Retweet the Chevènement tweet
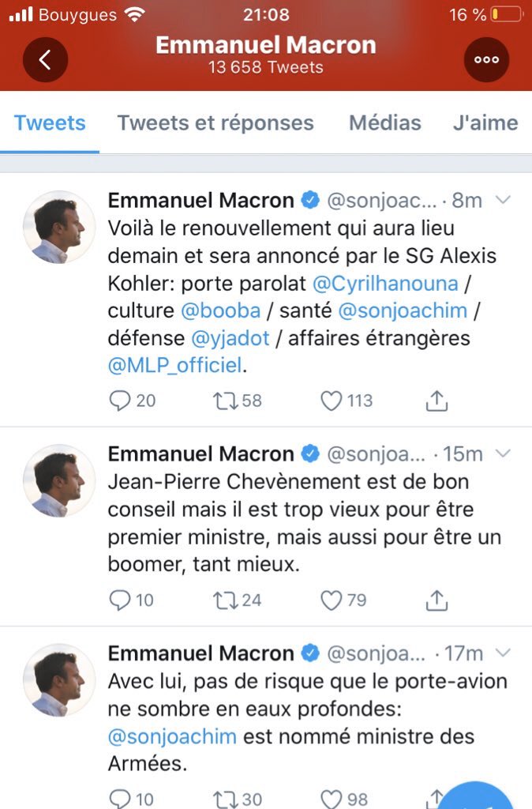 [225, 600]
